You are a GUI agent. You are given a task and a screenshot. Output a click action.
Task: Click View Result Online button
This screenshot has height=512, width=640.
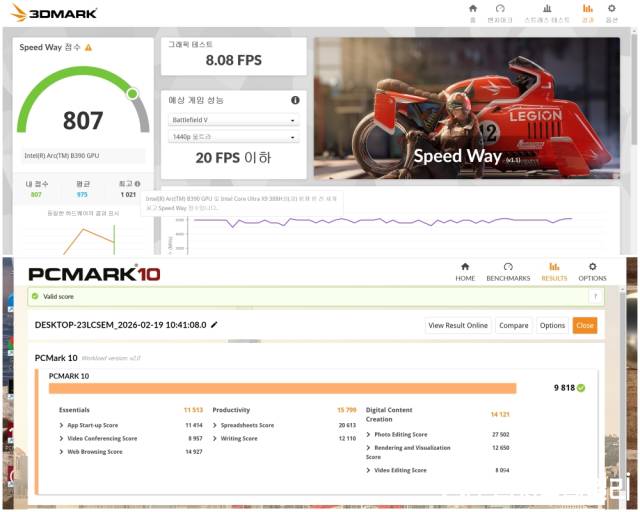click(458, 325)
